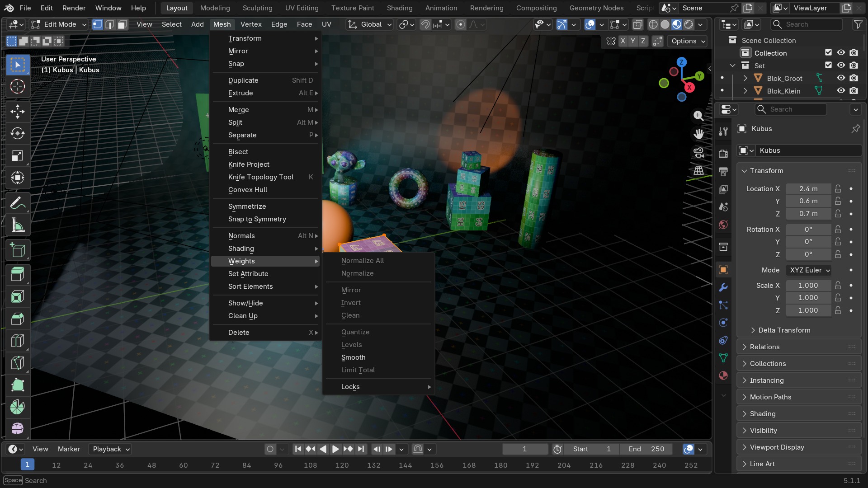868x488 pixels.
Task: Jump to the timeline end
Action: coord(360,449)
